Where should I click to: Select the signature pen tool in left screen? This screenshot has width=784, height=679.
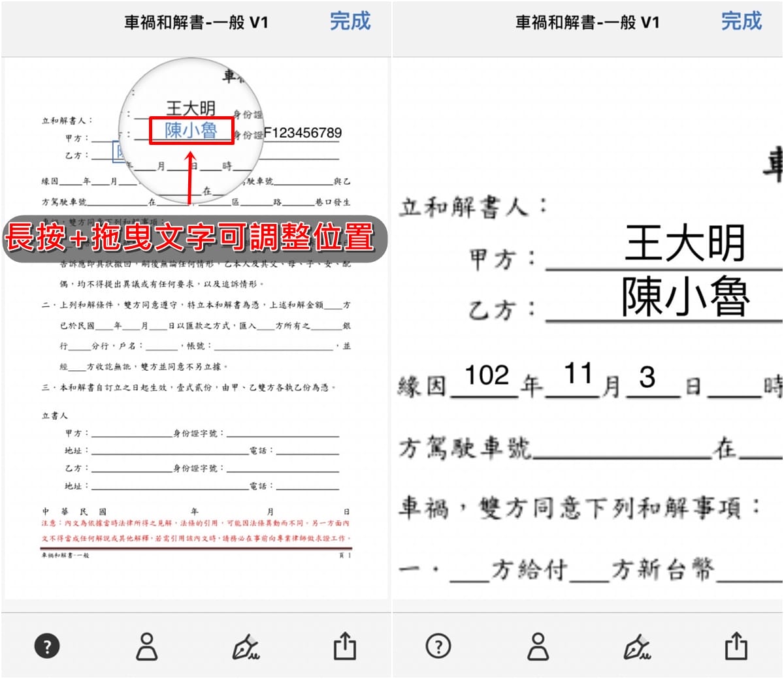pos(246,647)
